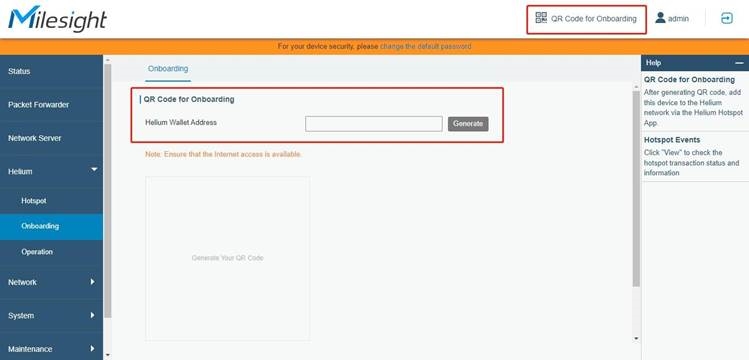Collapse the Helium menu arrow

94,169
